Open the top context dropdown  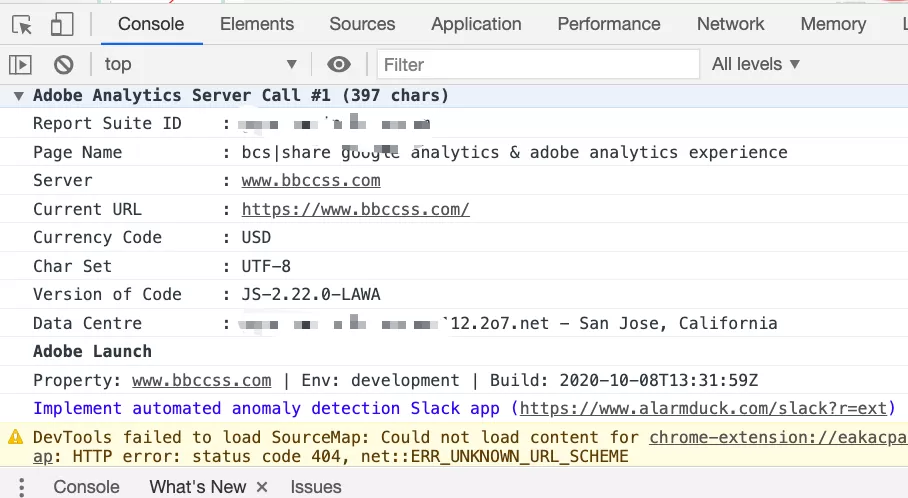[x=201, y=64]
